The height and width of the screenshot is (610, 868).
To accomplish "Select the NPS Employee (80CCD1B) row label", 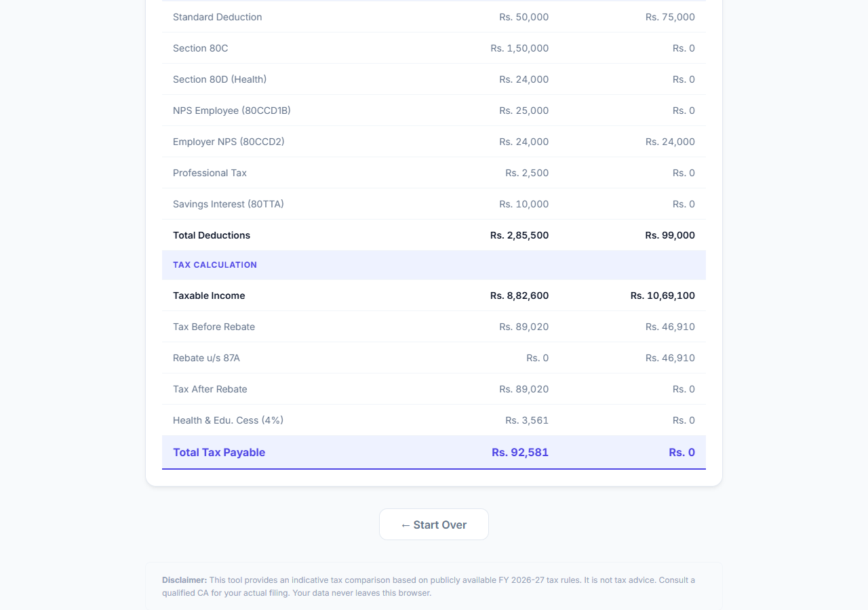I will pyautogui.click(x=232, y=110).
